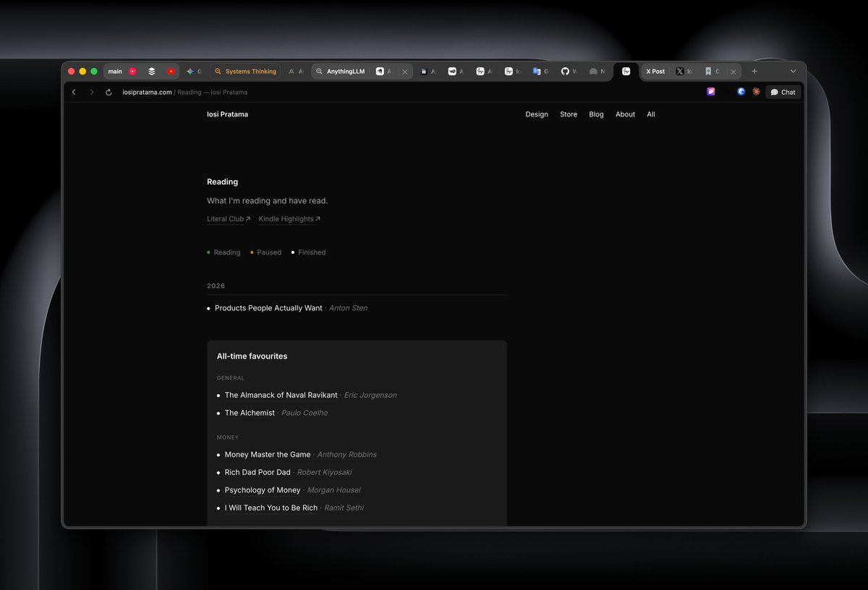Click the 2026 year heading
Image resolution: width=868 pixels, height=590 pixels.
pos(216,286)
